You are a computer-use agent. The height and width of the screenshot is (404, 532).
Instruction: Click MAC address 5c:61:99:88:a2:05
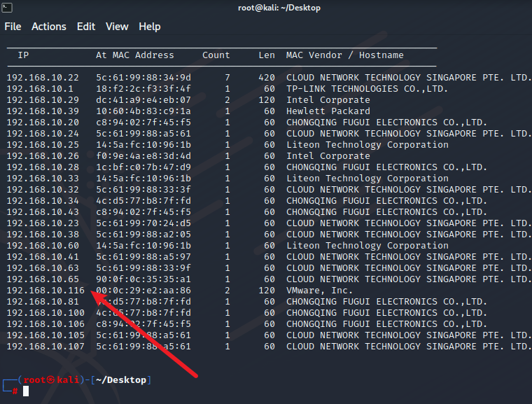coord(143,235)
